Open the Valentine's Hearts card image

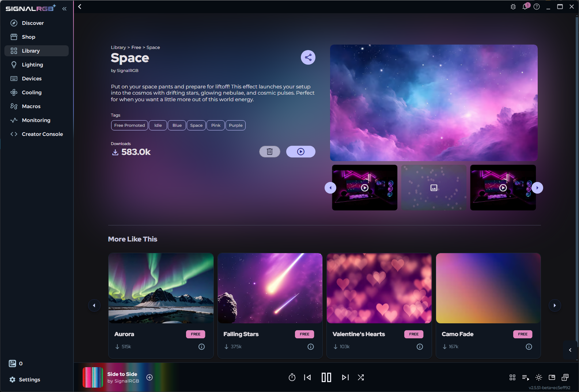pos(379,288)
